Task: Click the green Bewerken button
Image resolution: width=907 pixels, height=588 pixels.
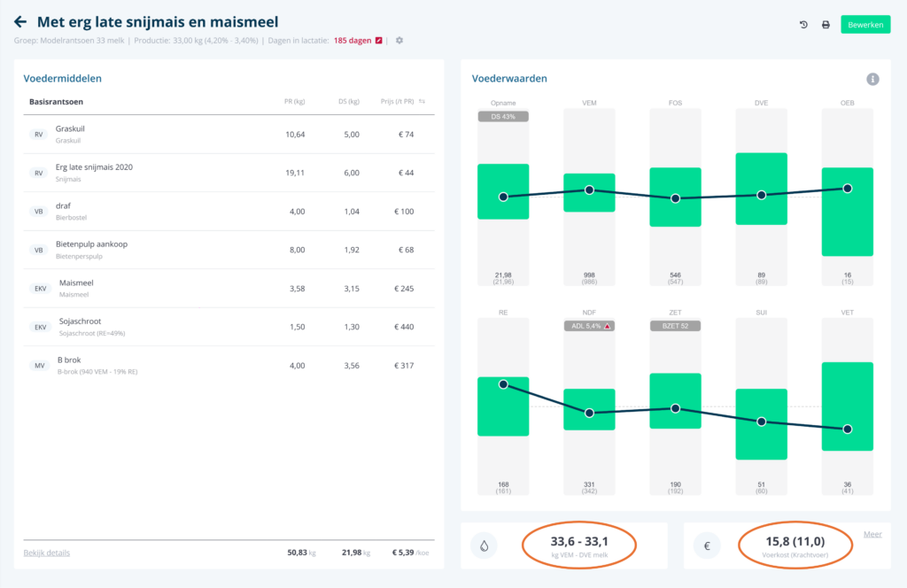Action: (x=865, y=25)
